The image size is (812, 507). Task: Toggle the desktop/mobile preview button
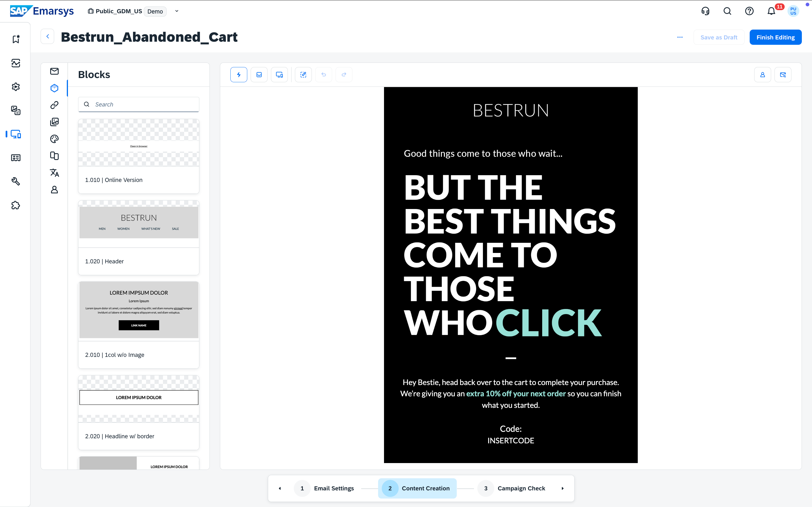pyautogui.click(x=279, y=74)
